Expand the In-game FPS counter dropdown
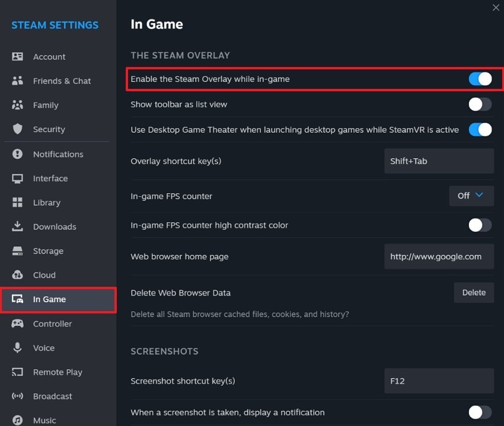 click(x=471, y=196)
